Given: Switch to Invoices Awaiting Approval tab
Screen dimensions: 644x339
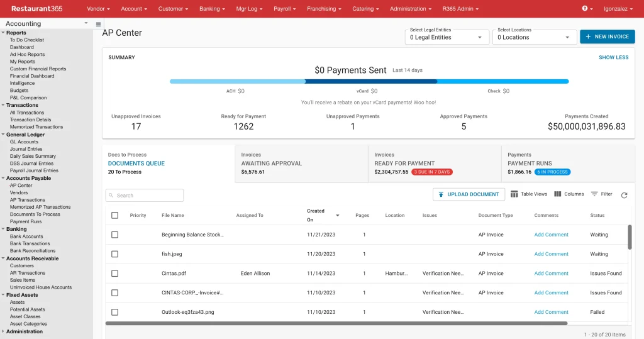Looking at the screenshot, I should coord(302,164).
